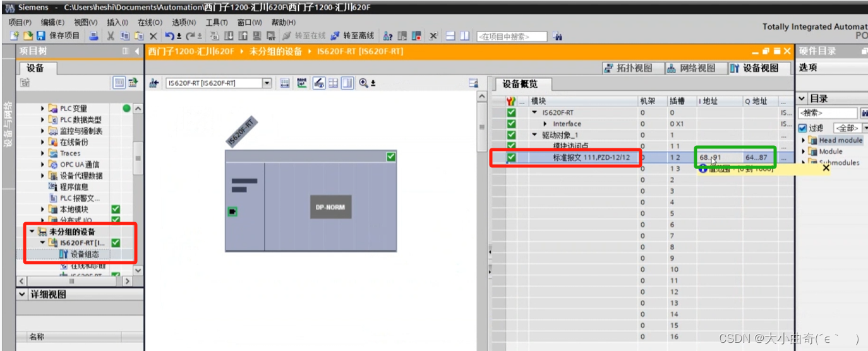This screenshot has width=868, height=351.
Task: Select the 设备概览 tab
Action: [x=524, y=84]
